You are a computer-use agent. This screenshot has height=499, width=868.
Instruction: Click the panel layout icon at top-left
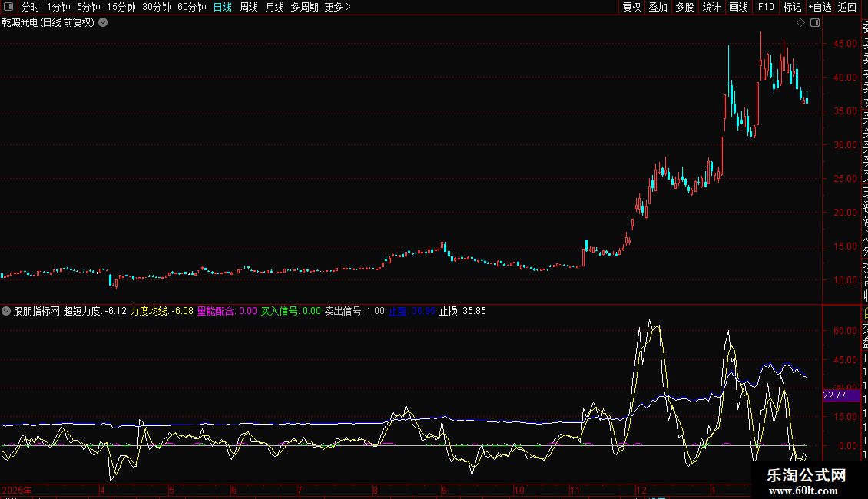[8, 7]
